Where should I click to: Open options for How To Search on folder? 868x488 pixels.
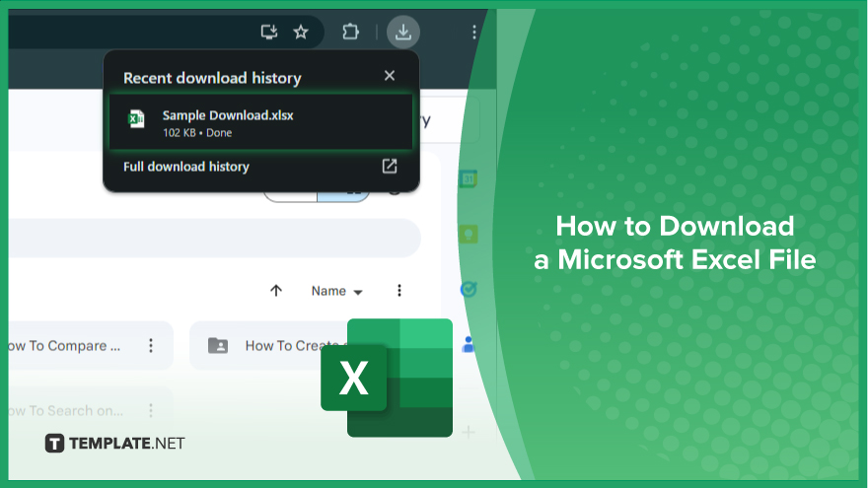click(x=151, y=410)
